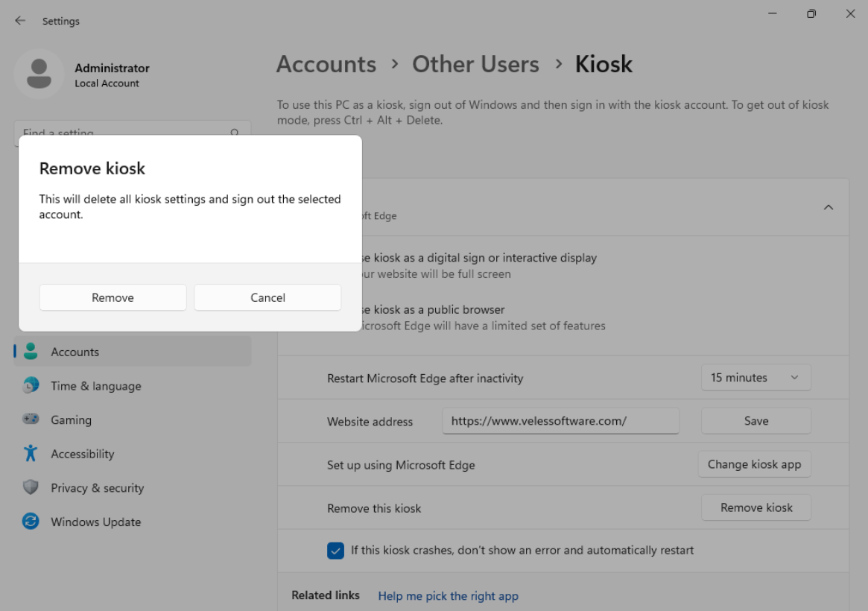
Task: Save the website address
Action: [755, 421]
